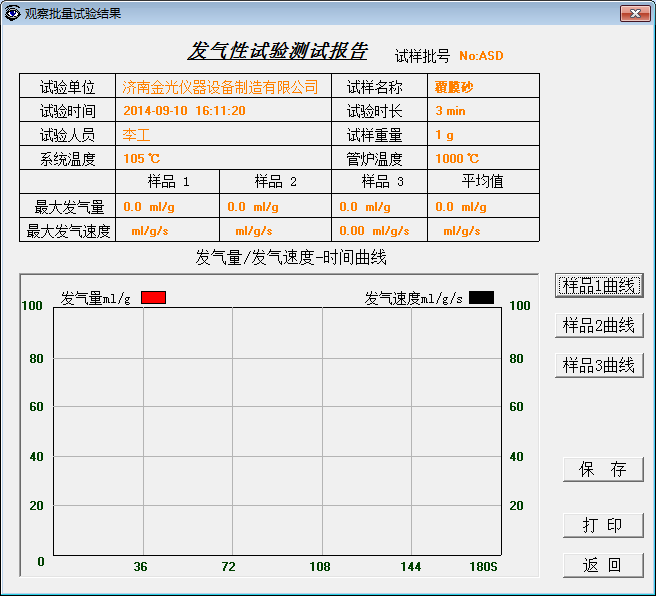Click the tester name 李工
656x596 pixels.
(136, 135)
